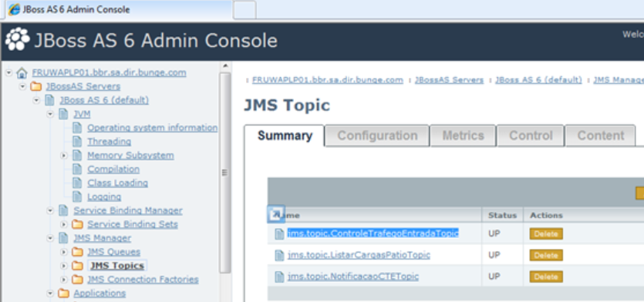Expand the JMS Connection Factories folder
This screenshot has width=644, height=302.
(x=64, y=280)
